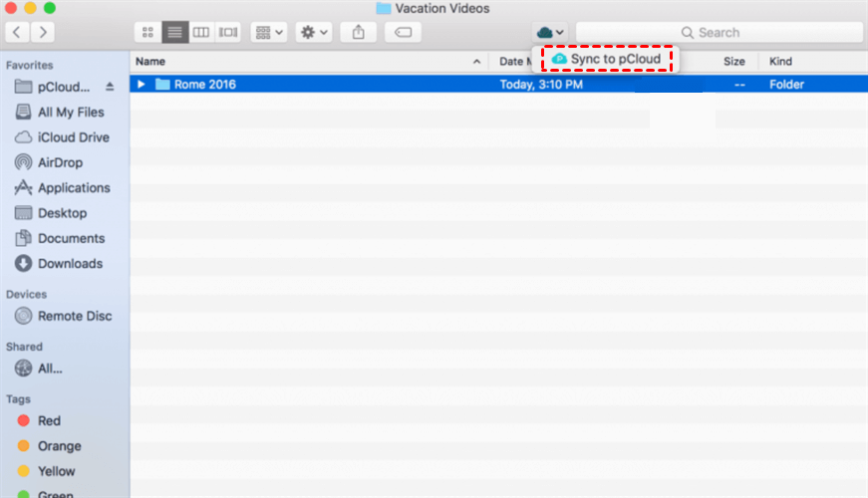This screenshot has width=868, height=498.
Task: Click the Shared section header
Action: 24,347
